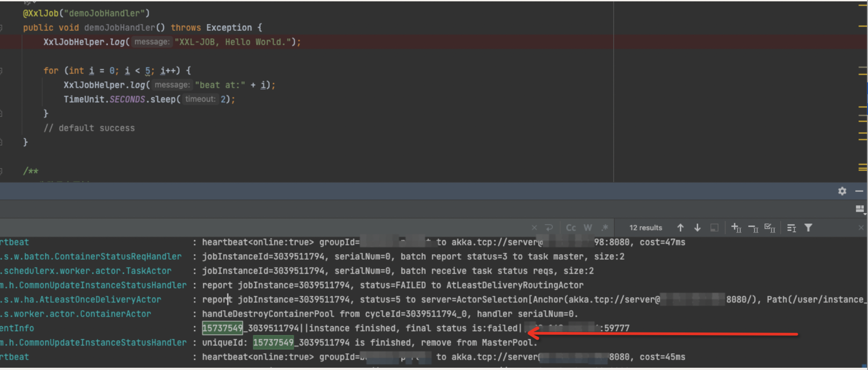Open the tool window settings gear

(x=842, y=191)
